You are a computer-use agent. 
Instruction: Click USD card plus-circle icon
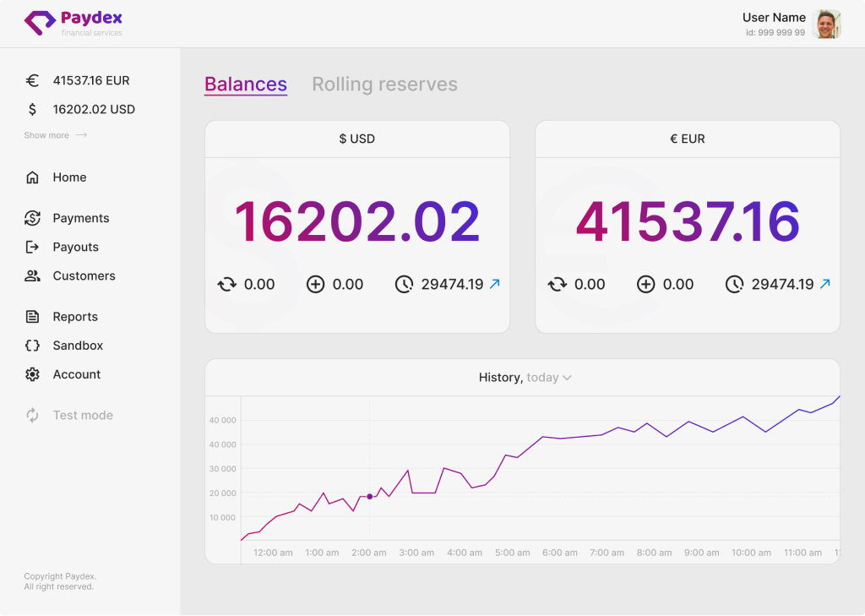(x=316, y=284)
